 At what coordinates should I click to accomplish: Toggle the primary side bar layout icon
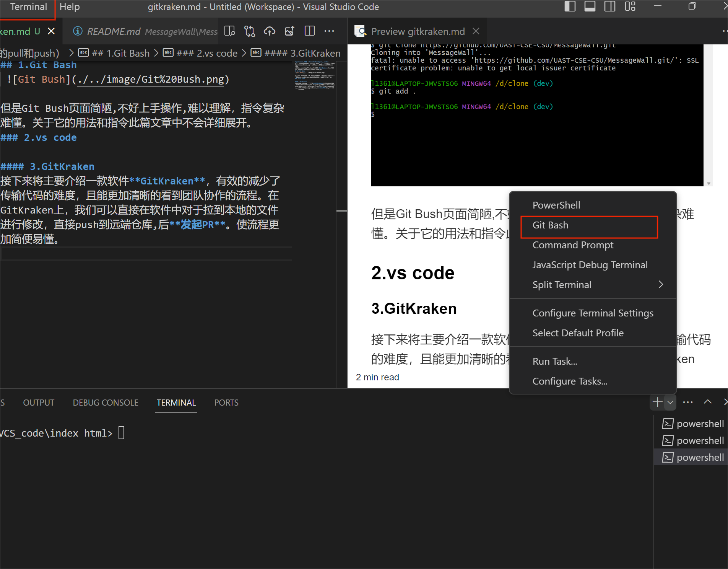pyautogui.click(x=570, y=7)
